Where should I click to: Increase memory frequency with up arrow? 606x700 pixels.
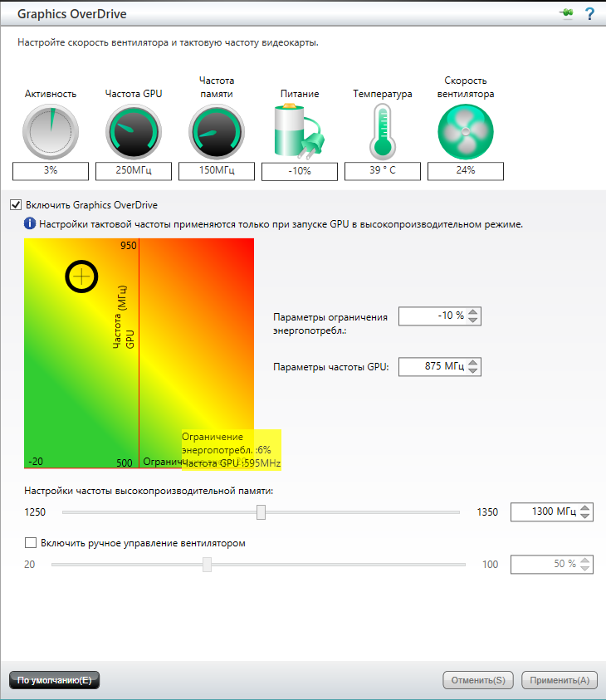tap(585, 507)
